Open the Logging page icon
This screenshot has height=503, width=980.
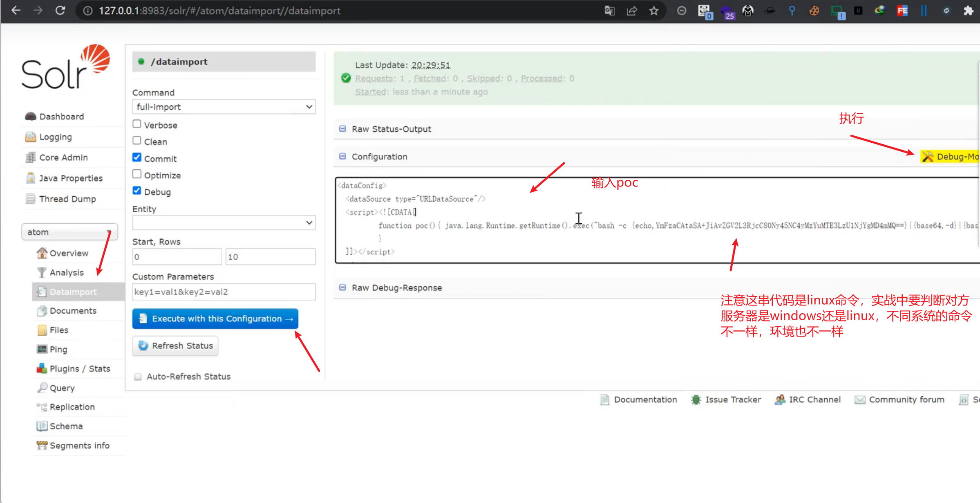pos(31,137)
